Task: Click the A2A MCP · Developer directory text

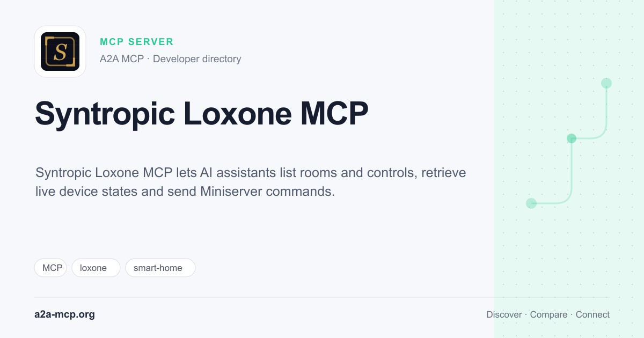Action: 171,59
